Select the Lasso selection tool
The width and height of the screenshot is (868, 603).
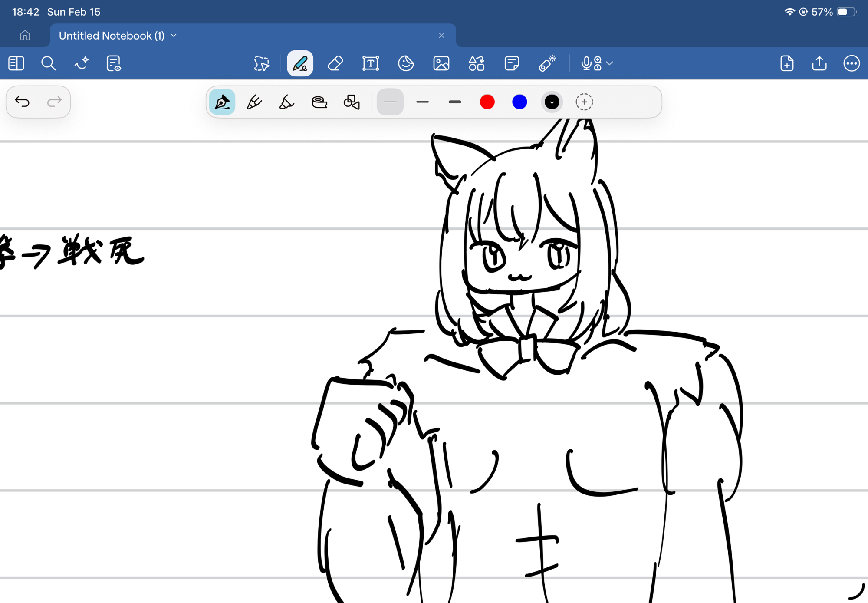pyautogui.click(x=261, y=63)
